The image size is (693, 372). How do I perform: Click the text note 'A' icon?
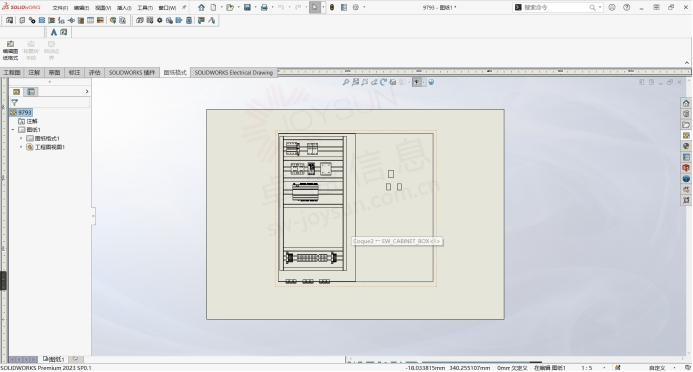(53, 32)
